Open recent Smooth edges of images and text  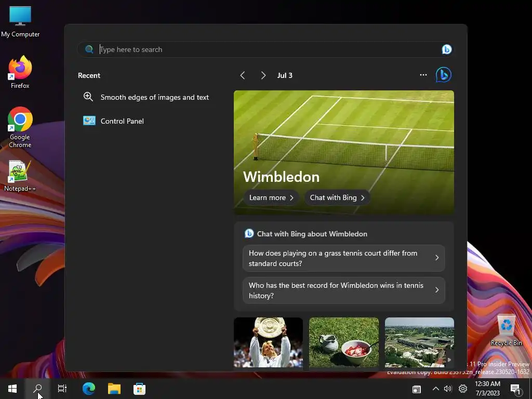pos(146,97)
